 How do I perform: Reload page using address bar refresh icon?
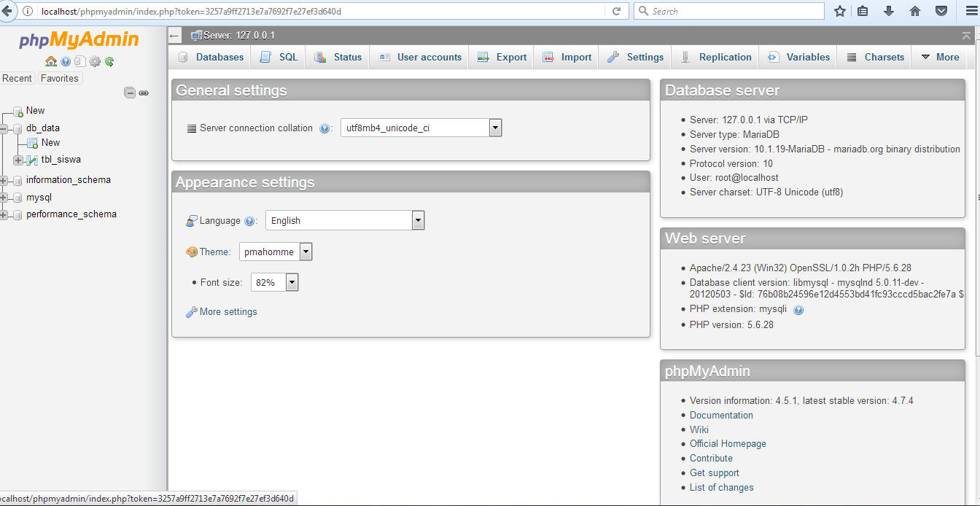pos(616,11)
